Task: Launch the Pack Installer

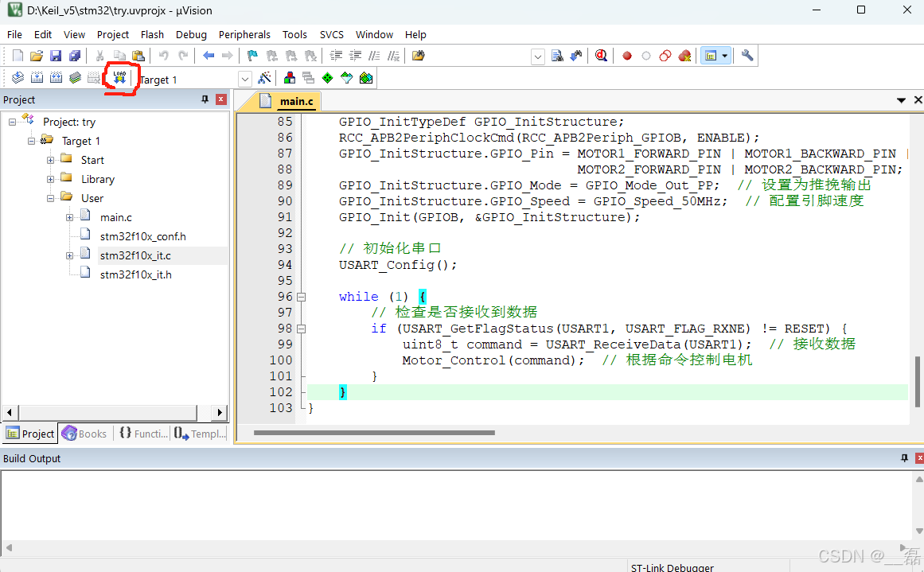Action: 366,78
